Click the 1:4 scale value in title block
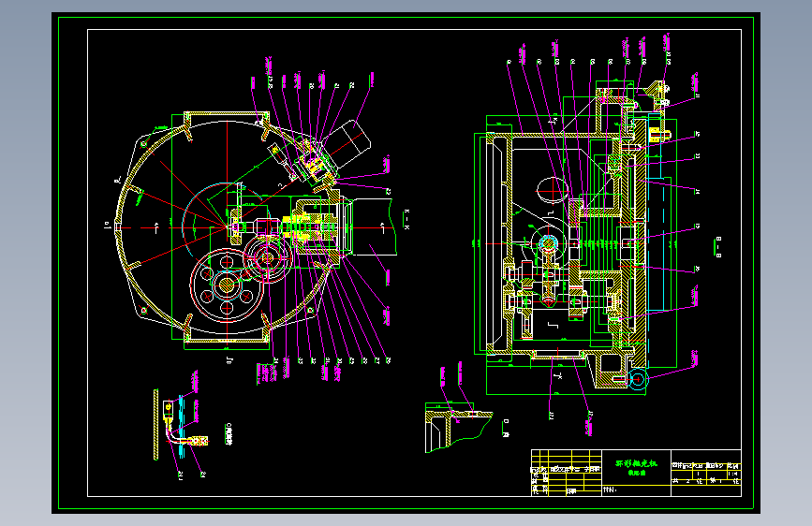 coord(732,474)
